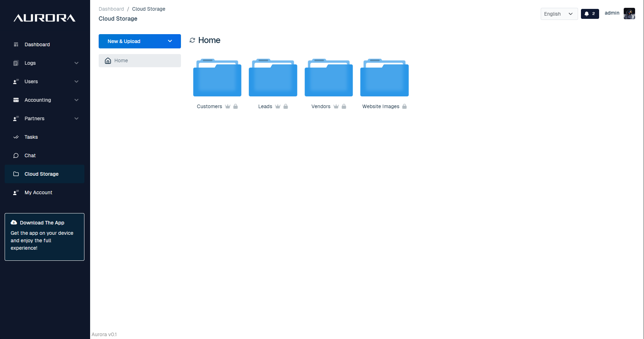Open the Website Images folder
Image resolution: width=644 pixels, height=339 pixels.
(x=384, y=78)
